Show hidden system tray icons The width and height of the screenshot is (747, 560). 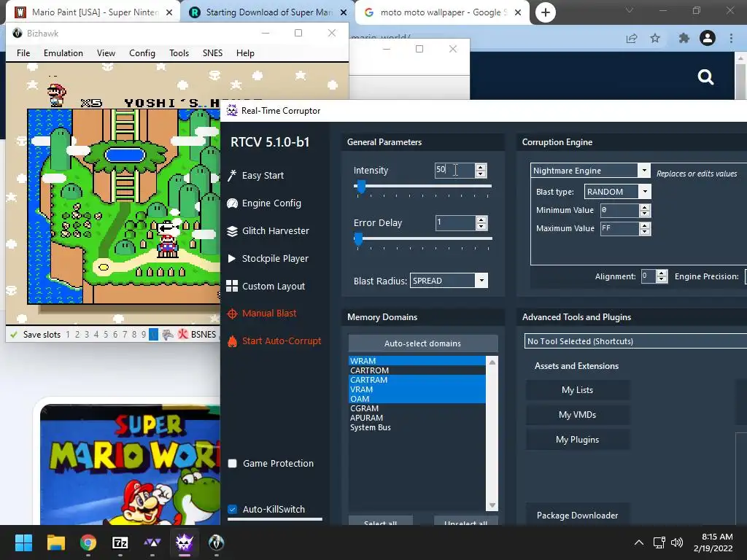click(x=639, y=542)
